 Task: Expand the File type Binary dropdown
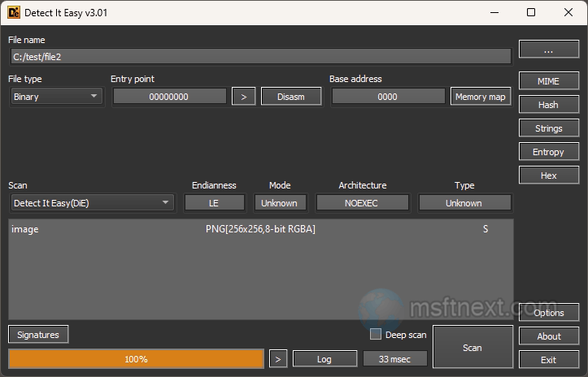tap(56, 97)
